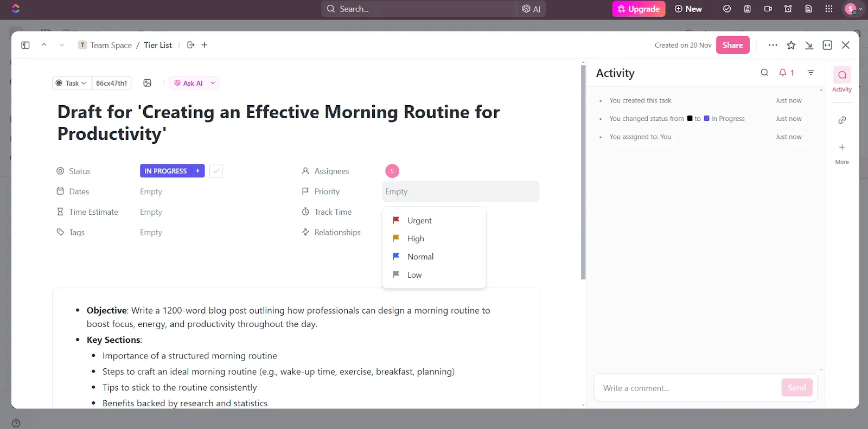Click the Write a comment field

point(689,388)
